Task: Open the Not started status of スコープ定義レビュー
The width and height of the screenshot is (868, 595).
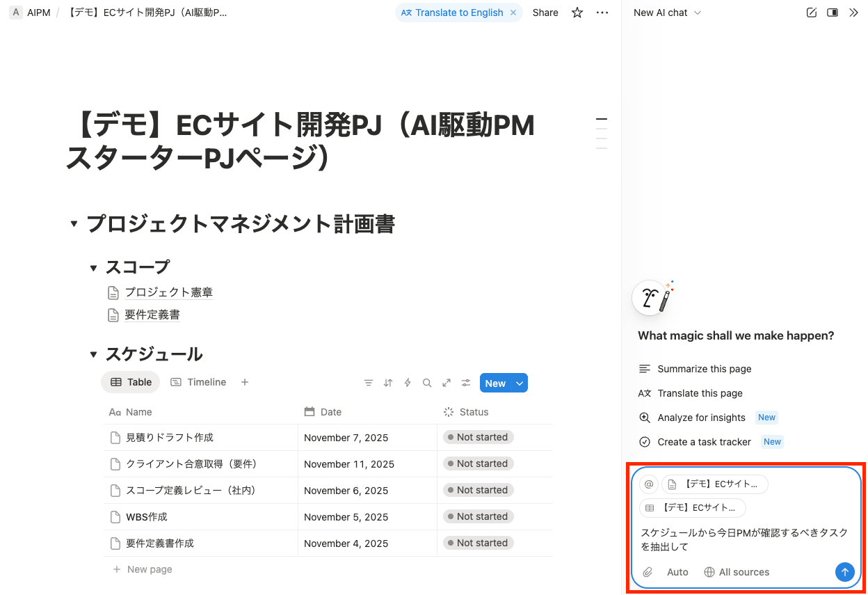Action: click(479, 490)
